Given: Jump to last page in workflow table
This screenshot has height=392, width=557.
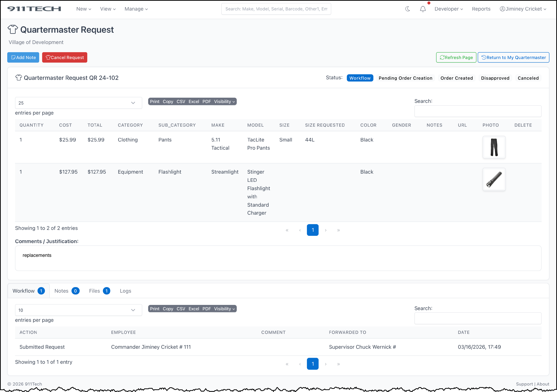Looking at the screenshot, I should 338,364.
